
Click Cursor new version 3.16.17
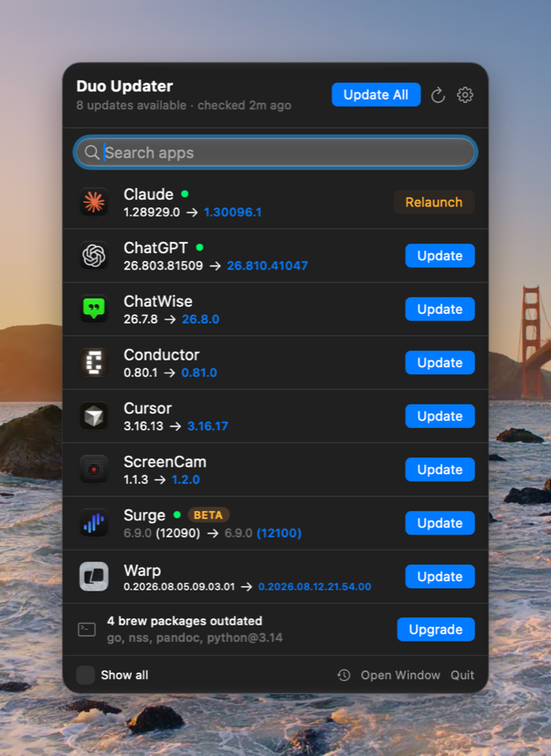(x=208, y=426)
